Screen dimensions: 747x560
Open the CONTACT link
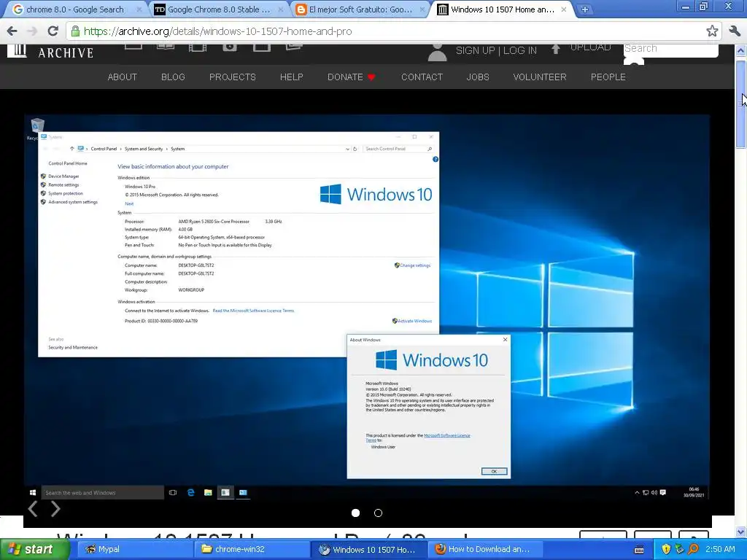pyautogui.click(x=422, y=77)
